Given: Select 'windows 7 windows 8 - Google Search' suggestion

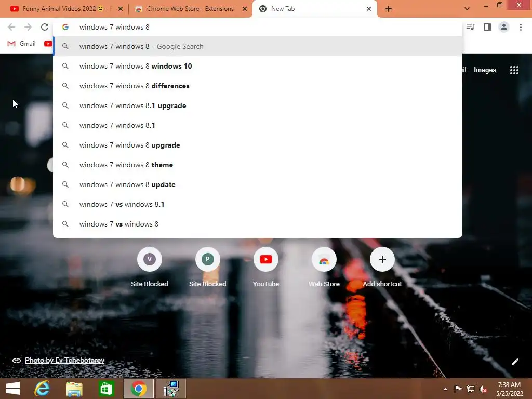Looking at the screenshot, I should (x=258, y=46).
